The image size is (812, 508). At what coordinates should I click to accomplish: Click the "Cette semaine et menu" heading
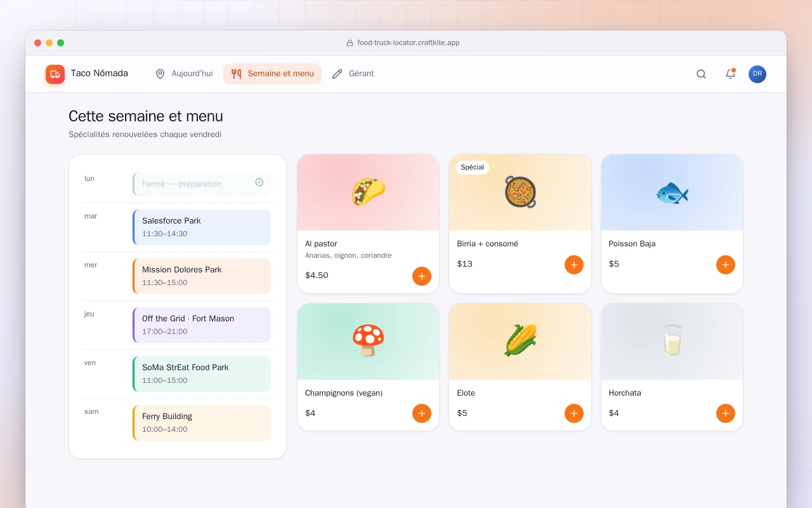146,116
